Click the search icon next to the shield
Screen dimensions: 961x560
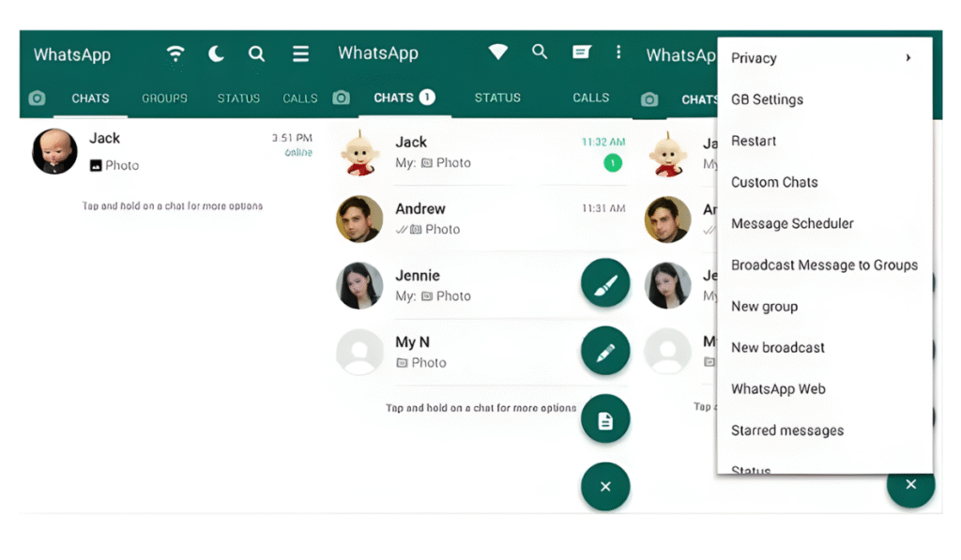(x=540, y=53)
